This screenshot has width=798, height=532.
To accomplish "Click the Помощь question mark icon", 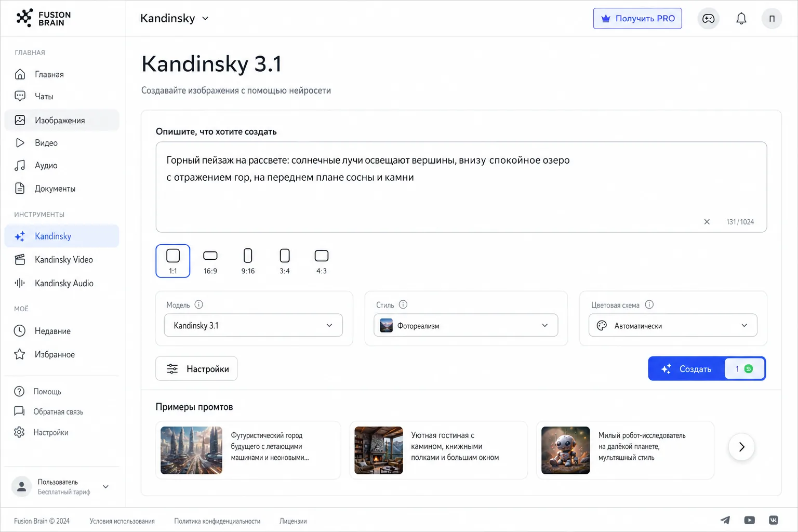I will coord(19,391).
